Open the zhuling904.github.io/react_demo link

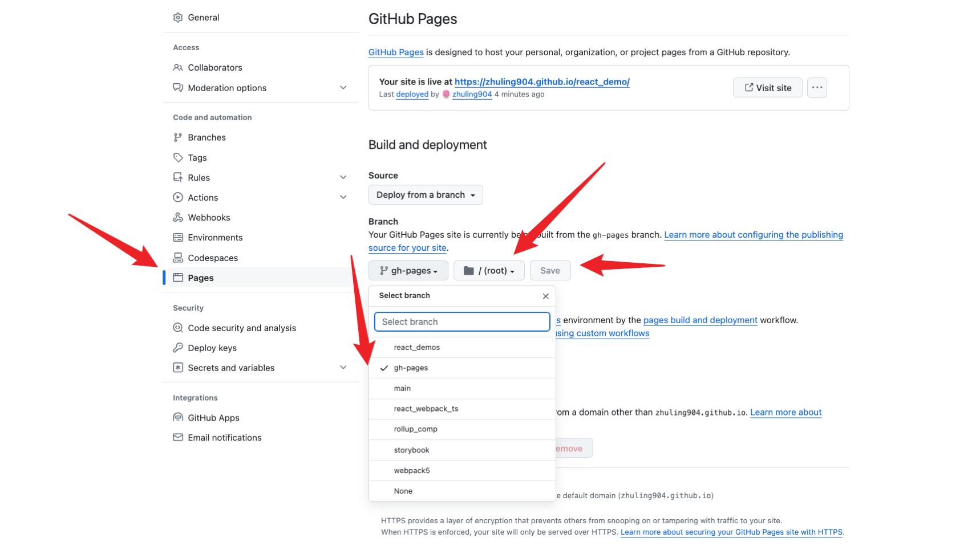pos(542,82)
